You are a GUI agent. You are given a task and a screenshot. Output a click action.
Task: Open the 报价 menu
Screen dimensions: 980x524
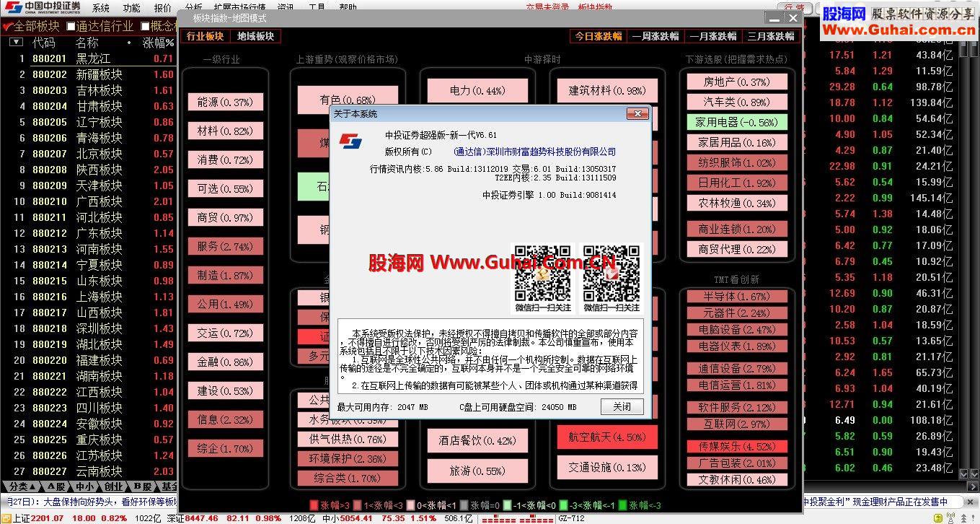[x=163, y=8]
